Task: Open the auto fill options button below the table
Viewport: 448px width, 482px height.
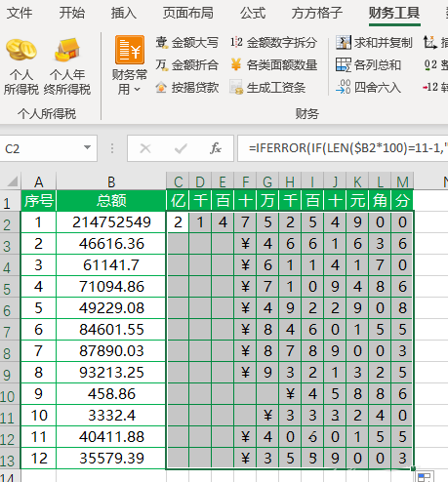Action: coord(425,477)
